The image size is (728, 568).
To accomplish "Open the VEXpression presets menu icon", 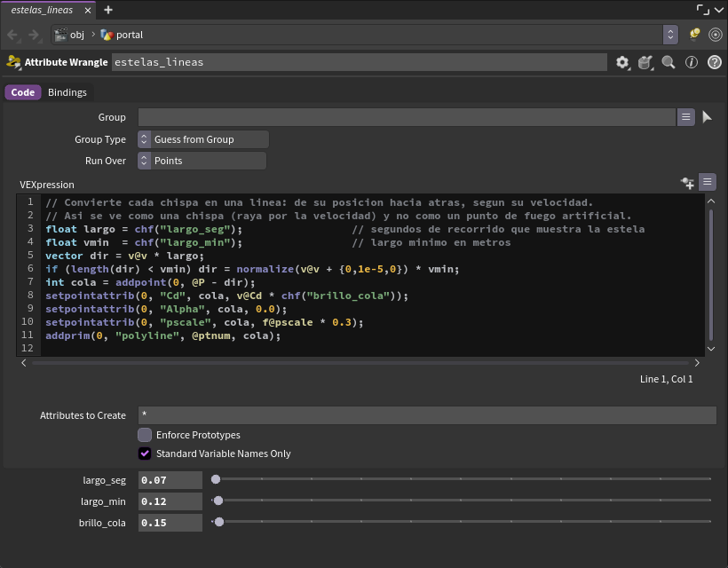I will tap(707, 182).
